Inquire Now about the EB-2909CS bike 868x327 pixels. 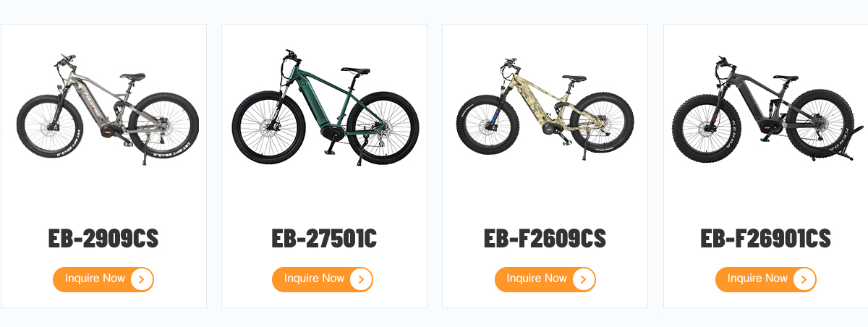pyautogui.click(x=103, y=279)
